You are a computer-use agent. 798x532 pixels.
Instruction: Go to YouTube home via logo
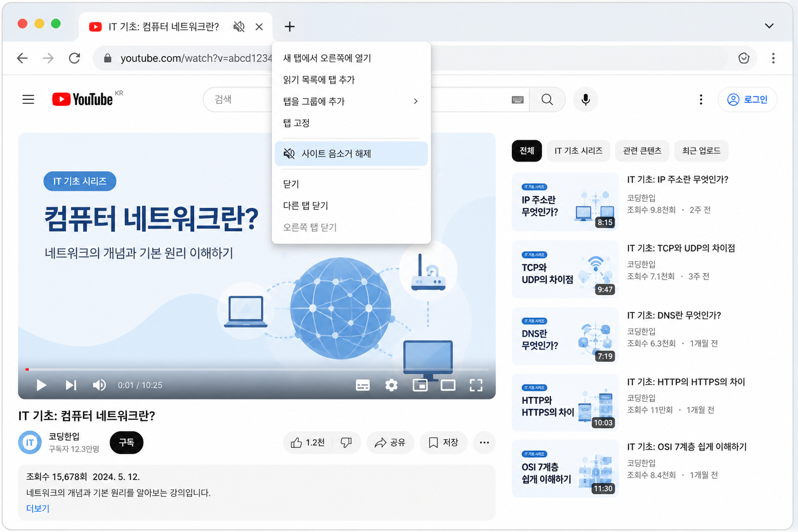(x=83, y=99)
